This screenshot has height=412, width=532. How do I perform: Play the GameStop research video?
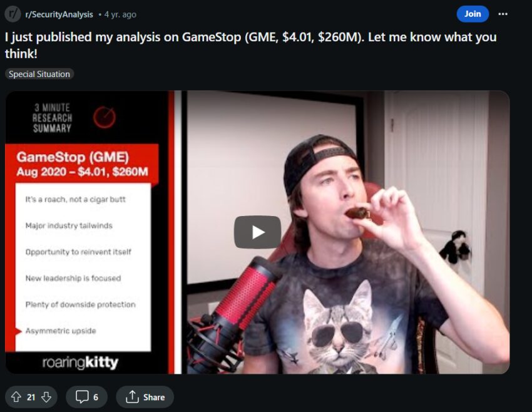click(257, 232)
